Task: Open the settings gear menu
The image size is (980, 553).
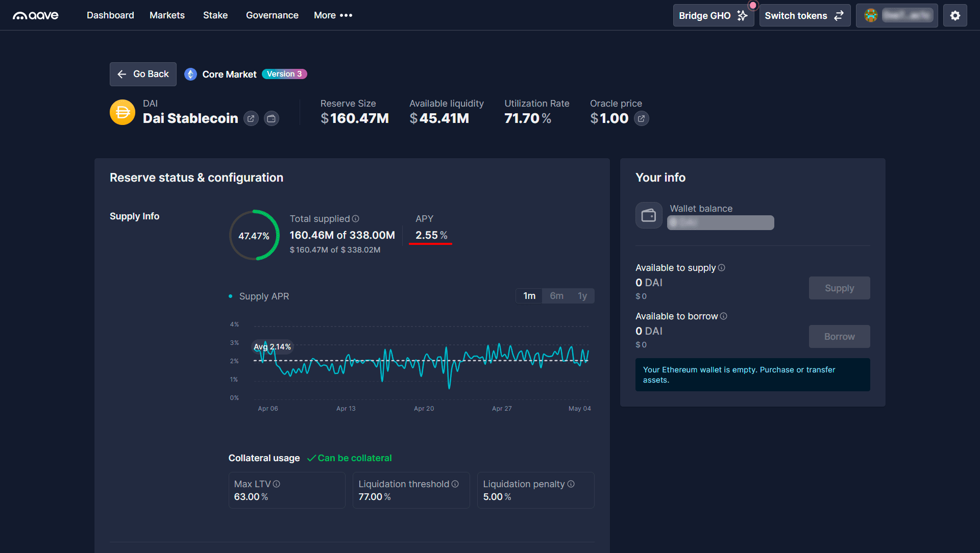Action: click(955, 16)
